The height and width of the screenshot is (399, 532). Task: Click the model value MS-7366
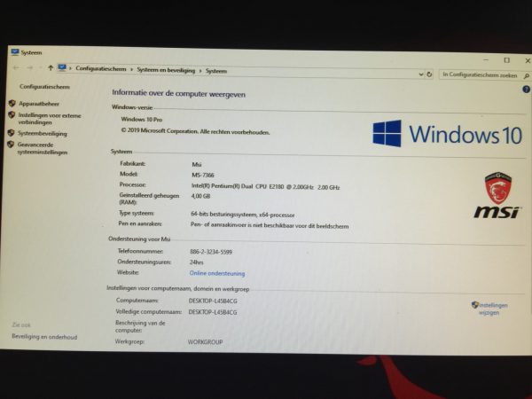click(203, 175)
